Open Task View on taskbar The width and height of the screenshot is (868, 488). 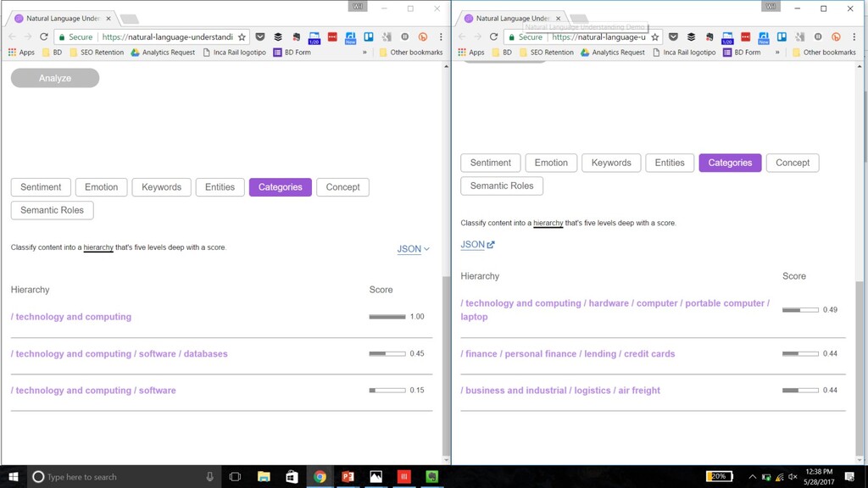point(236,476)
